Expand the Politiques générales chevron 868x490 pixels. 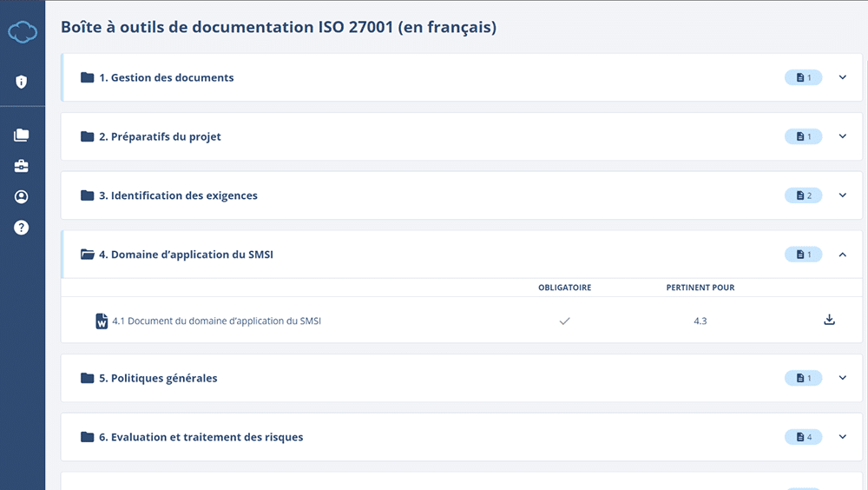click(842, 378)
